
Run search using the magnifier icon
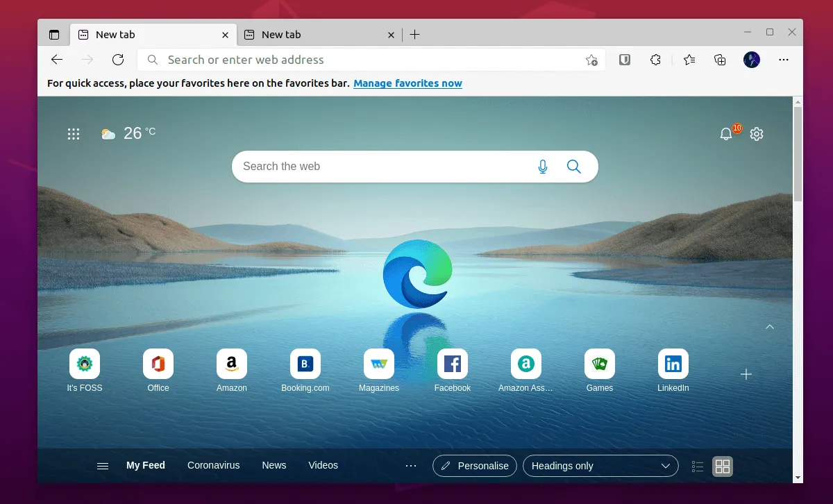[573, 167]
